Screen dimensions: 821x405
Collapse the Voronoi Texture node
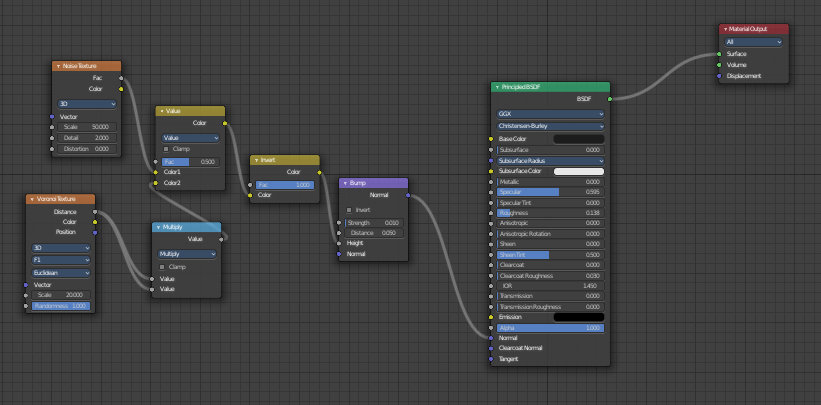[x=32, y=200]
